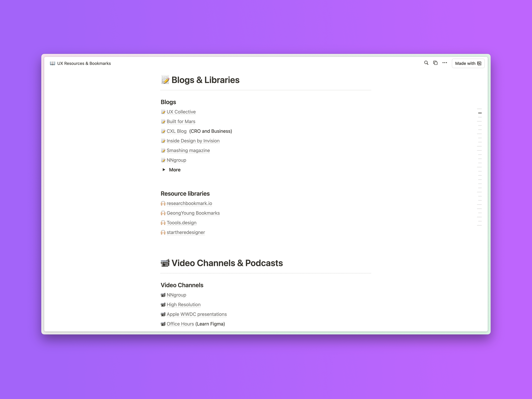Click the duplicate page icon
Viewport: 532px width, 399px height.
(x=435, y=63)
